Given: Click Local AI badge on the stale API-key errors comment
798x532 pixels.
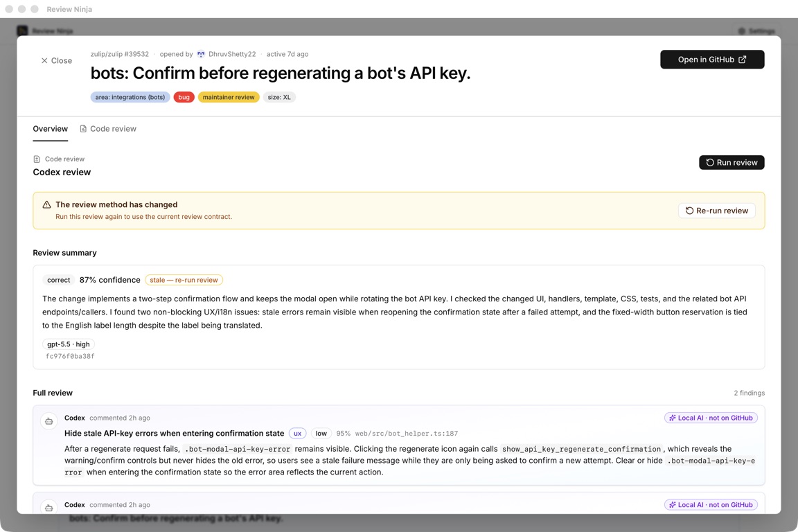Looking at the screenshot, I should coord(711,418).
